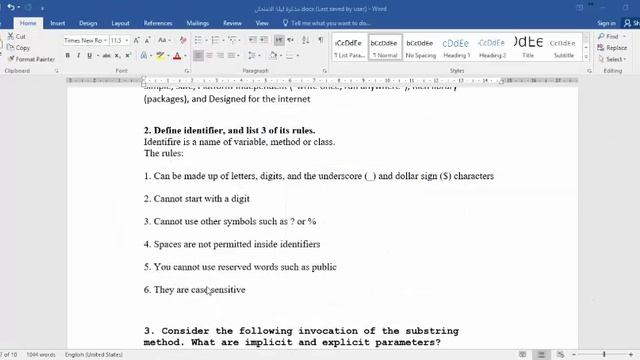
Task: Toggle Underline formatting
Action: (x=89, y=56)
